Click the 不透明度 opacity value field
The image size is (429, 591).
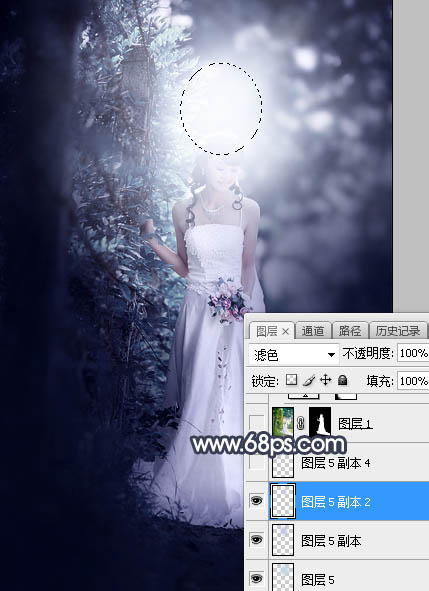coord(413,353)
